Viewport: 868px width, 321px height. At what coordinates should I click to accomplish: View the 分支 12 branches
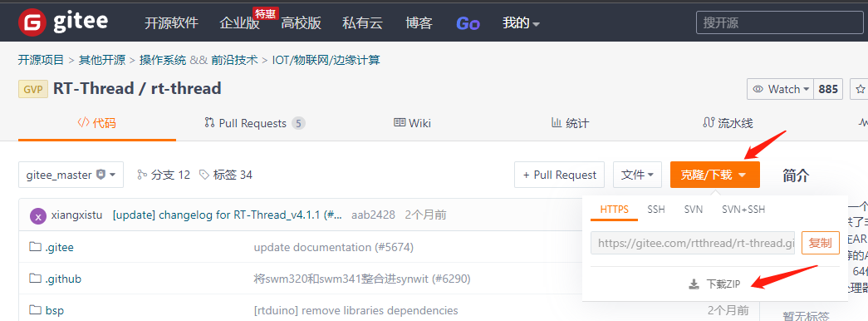click(x=164, y=175)
